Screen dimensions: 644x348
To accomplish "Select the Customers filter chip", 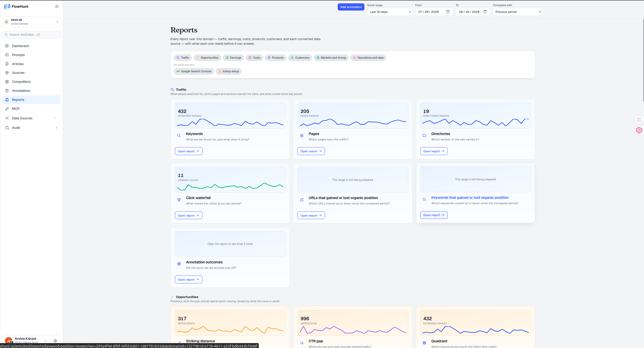I will click(x=300, y=58).
